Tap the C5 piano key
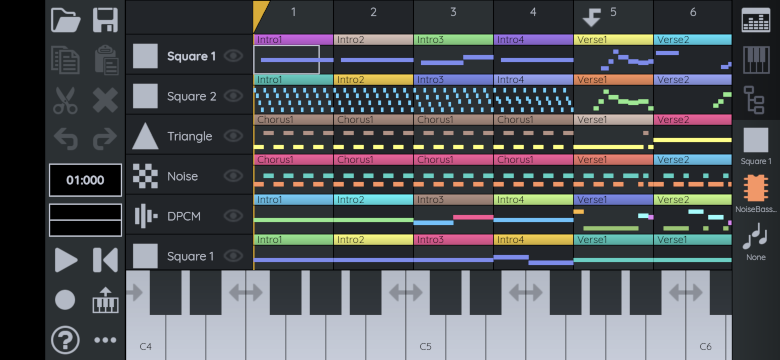Image resolution: width=780 pixels, height=360 pixels. 425,338
